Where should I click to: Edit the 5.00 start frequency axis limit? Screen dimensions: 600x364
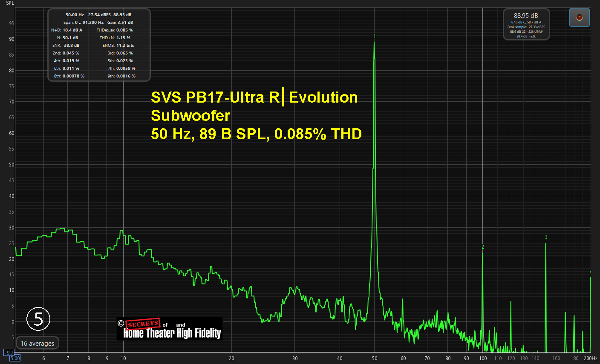[15, 358]
